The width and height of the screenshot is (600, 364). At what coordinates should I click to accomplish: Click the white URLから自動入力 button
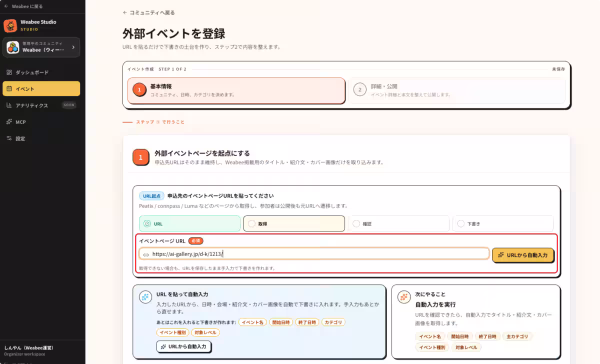point(184,346)
